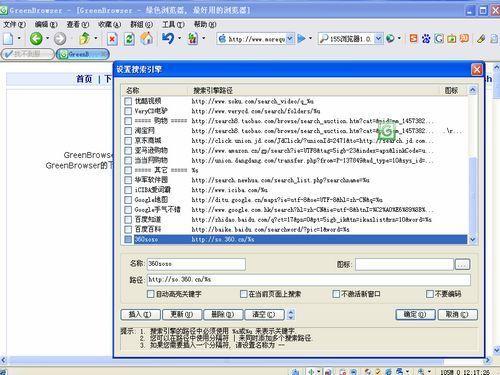This screenshot has width=500, height=375.
Task: Enable 不激活新窗口 option
Action: pos(336,294)
